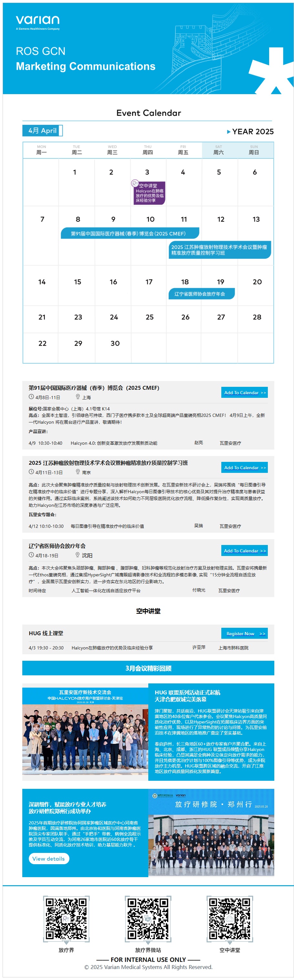Open the purple 空中讲堂 Halcyon event block
Viewport: 294px width, 980px height.
pyautogui.click(x=149, y=193)
